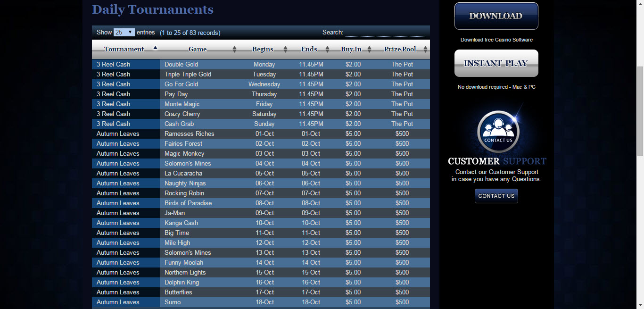The height and width of the screenshot is (309, 644).
Task: Select the Funny Moolah game cell
Action: (x=199, y=262)
